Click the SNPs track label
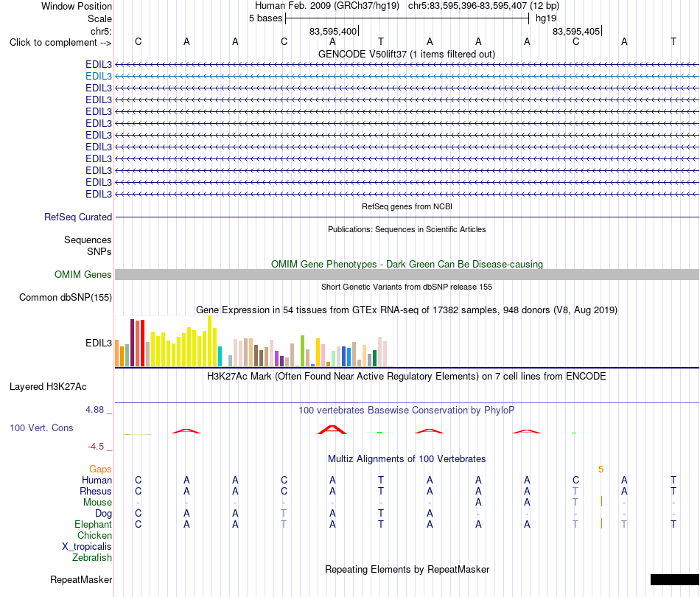Image resolution: width=700 pixels, height=597 pixels. click(x=99, y=252)
